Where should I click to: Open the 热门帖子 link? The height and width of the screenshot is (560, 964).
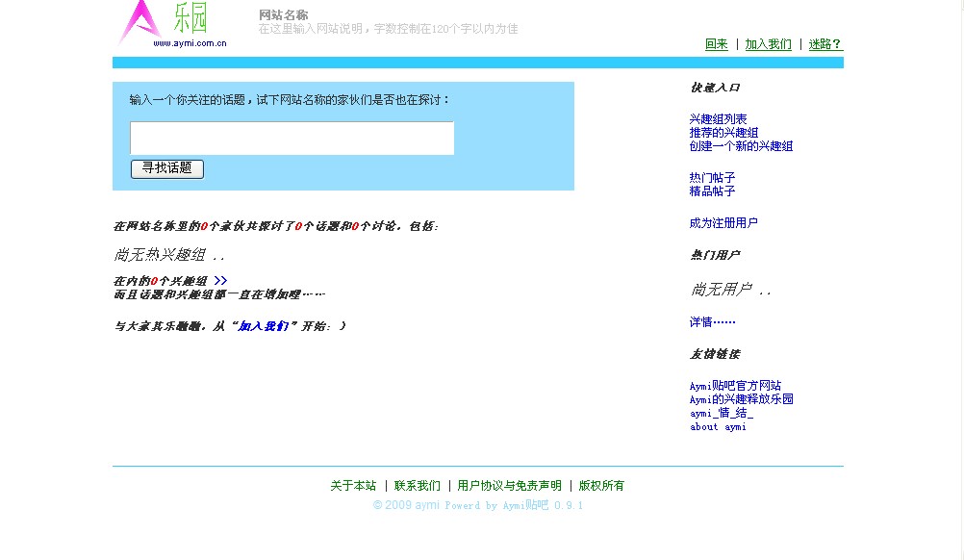[712, 178]
